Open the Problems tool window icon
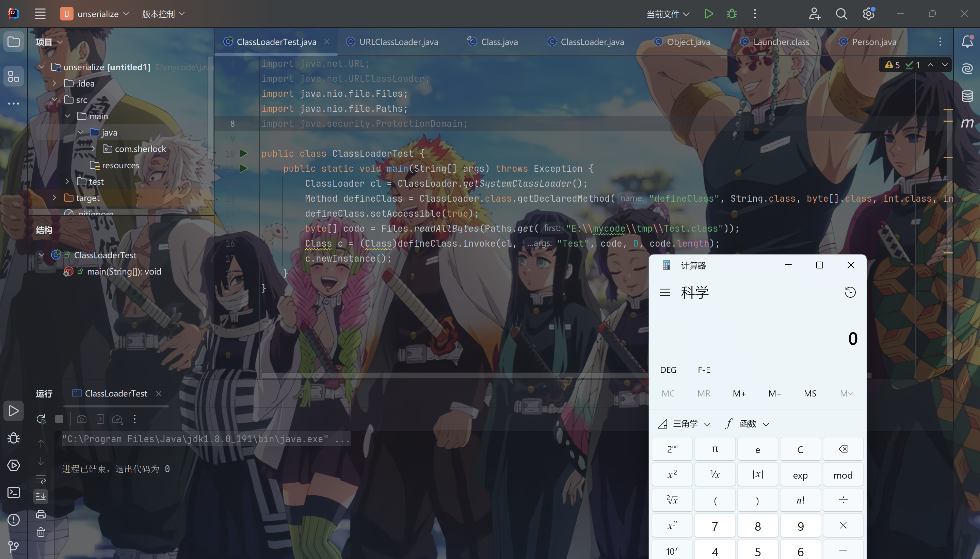Screen dimensions: 980x559 [x=13, y=520]
